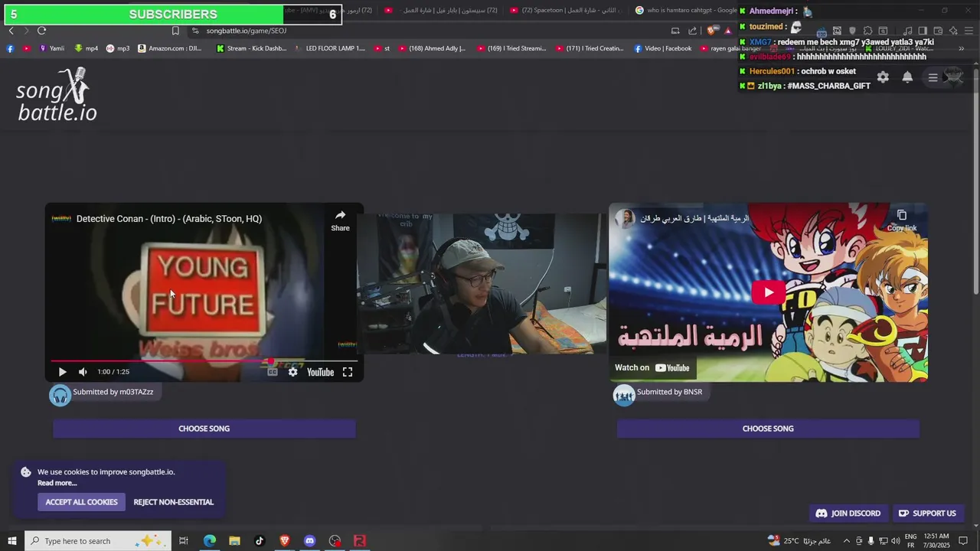Image resolution: width=980 pixels, height=551 pixels.
Task: Share the Detective Conan video
Action: tap(340, 220)
